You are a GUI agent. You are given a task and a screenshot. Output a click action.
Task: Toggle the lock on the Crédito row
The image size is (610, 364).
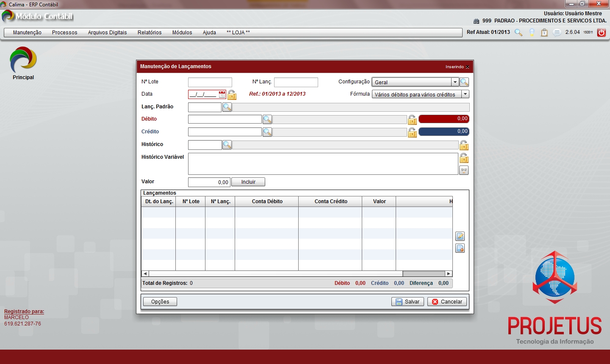tap(412, 133)
